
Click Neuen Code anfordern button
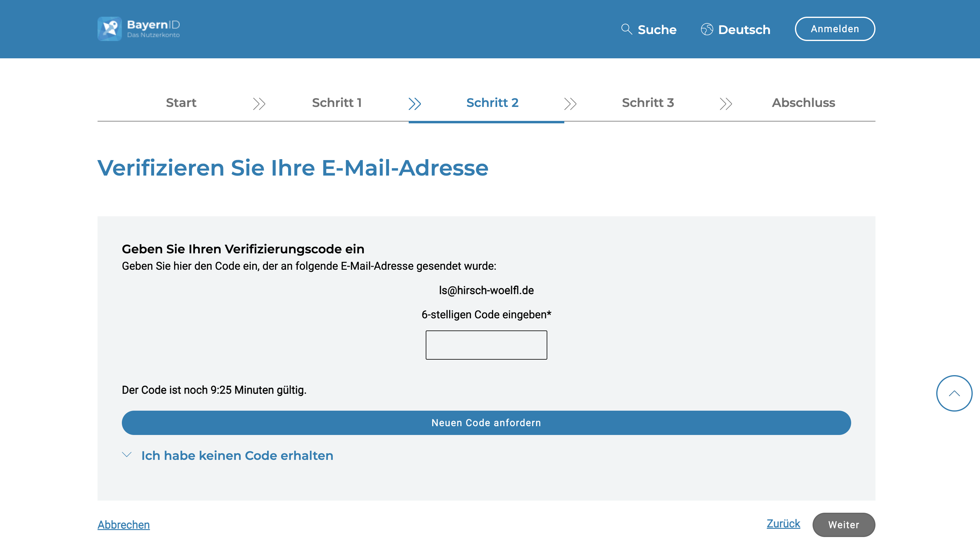pyautogui.click(x=486, y=423)
